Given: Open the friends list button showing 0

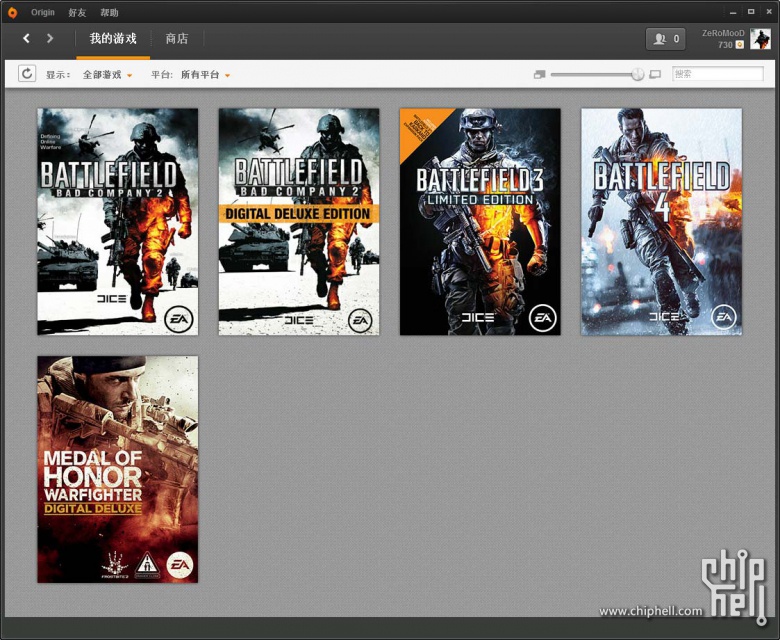Looking at the screenshot, I should tap(666, 39).
